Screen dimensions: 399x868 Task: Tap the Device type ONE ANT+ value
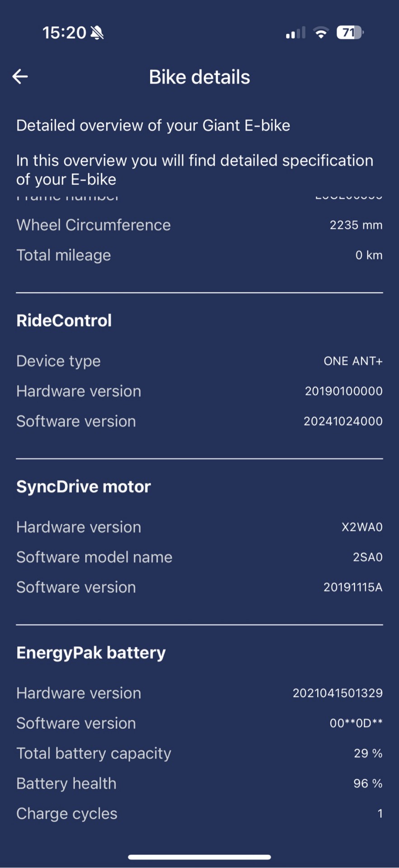(x=353, y=361)
